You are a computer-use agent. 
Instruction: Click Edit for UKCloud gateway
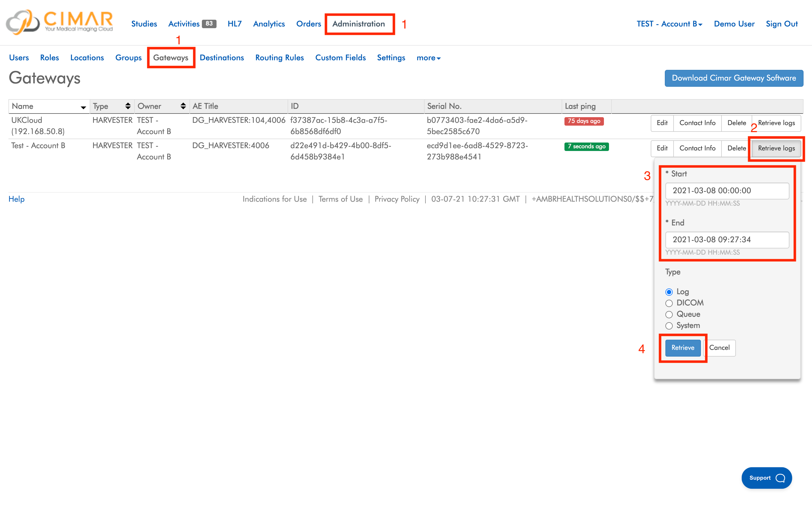[662, 123]
